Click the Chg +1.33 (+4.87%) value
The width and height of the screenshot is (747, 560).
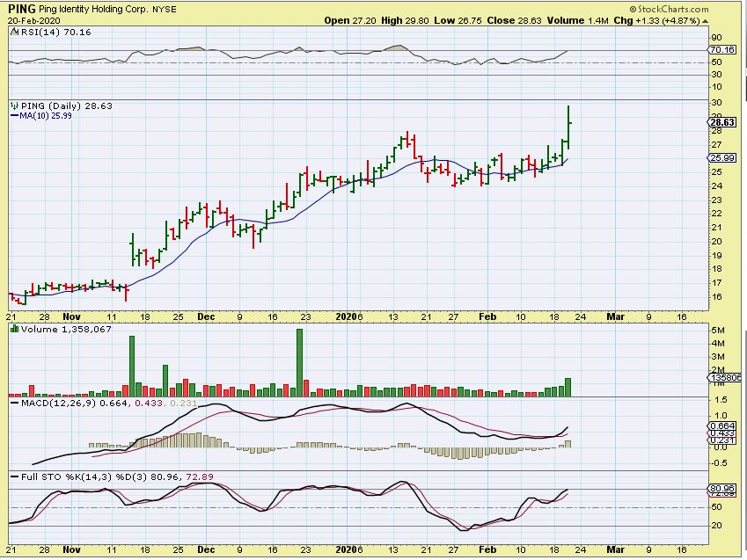656,21
